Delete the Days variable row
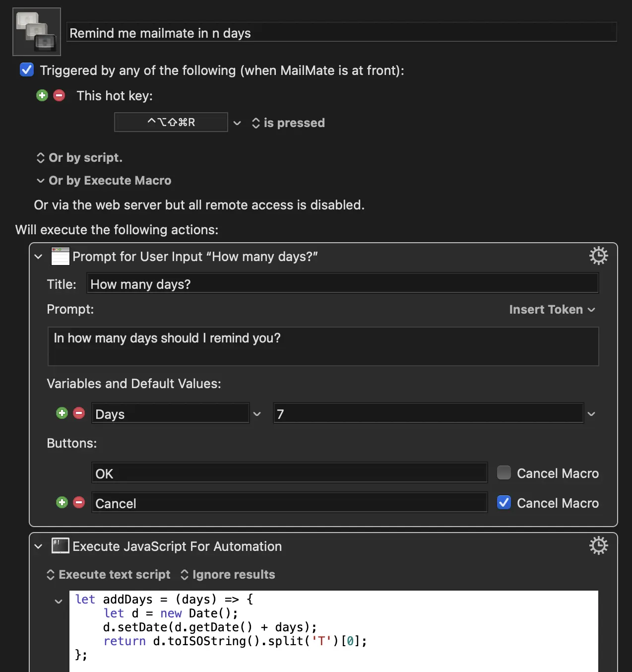Screen dimensions: 632x672 coord(79,413)
